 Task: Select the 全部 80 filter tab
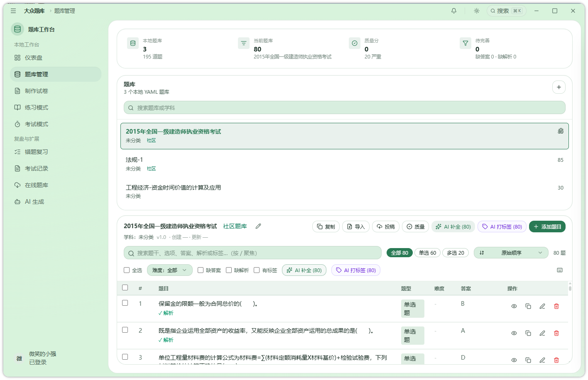pos(399,253)
